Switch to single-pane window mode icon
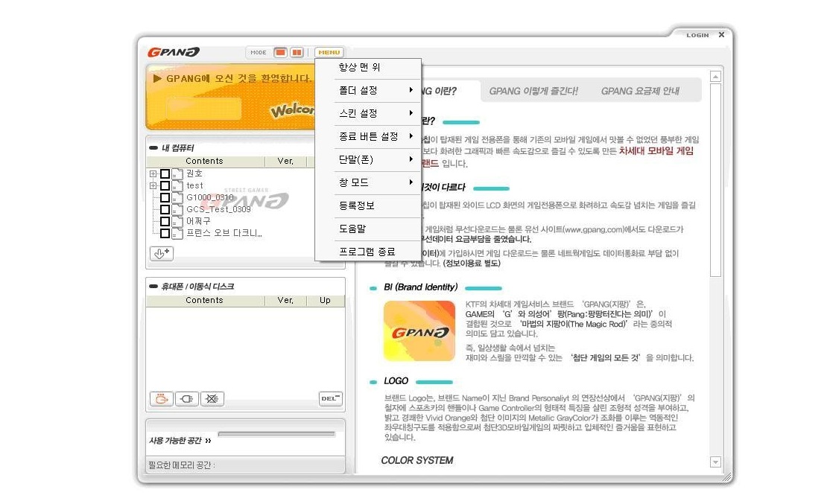Viewport: 830px width, 504px height. click(x=281, y=52)
